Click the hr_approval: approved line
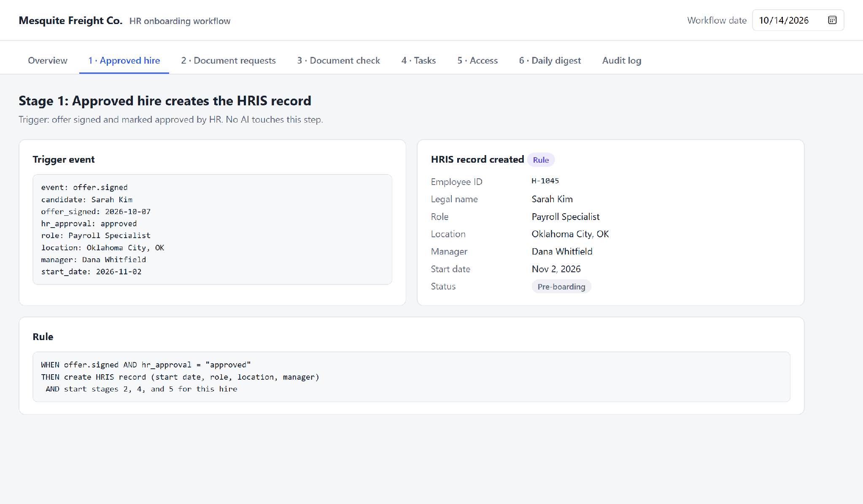 89,223
